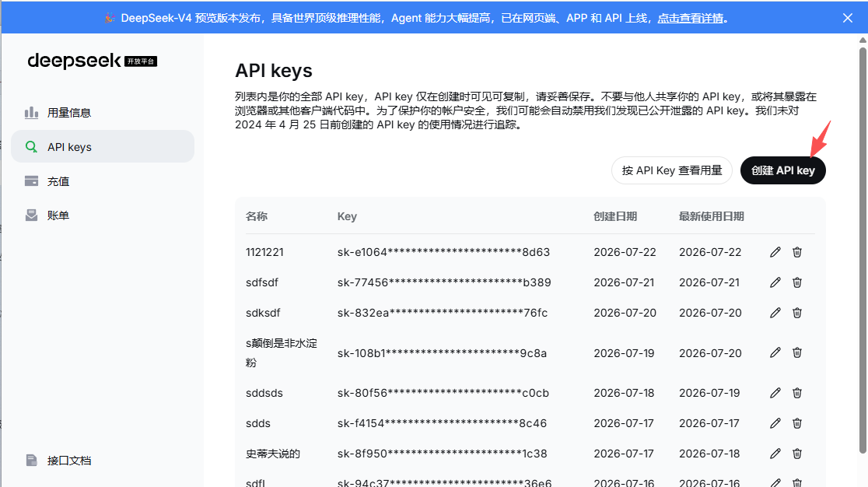Click the name 史蒂夫说的

click(x=273, y=454)
